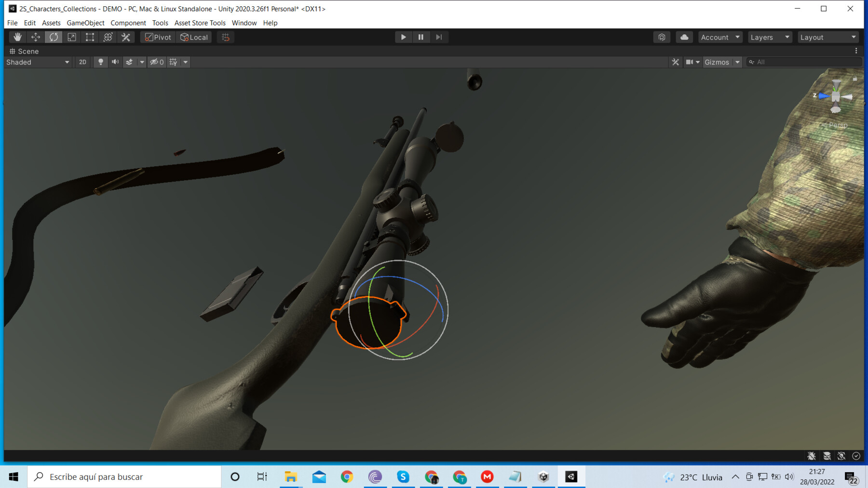Toggle scene lighting with the lightbulb

point(101,62)
